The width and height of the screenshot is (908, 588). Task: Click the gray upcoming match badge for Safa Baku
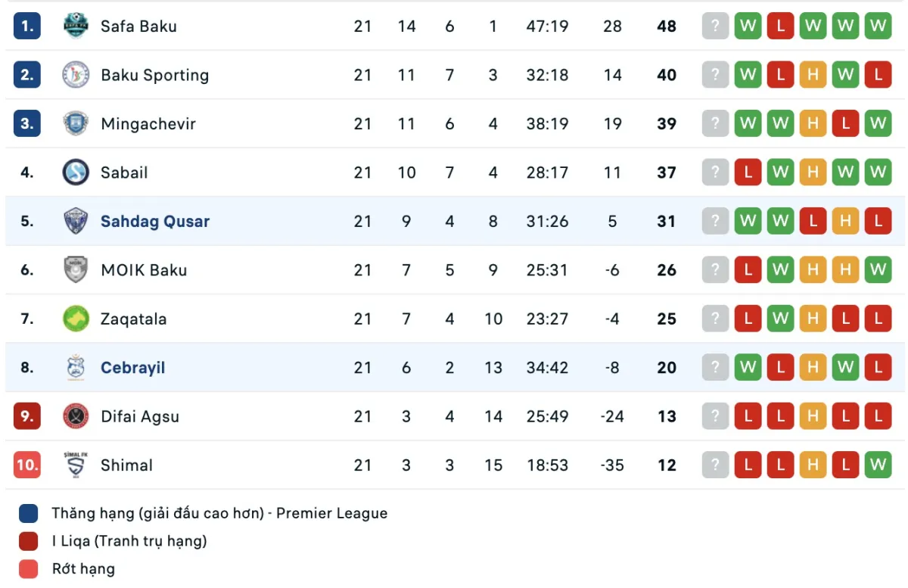[715, 26]
